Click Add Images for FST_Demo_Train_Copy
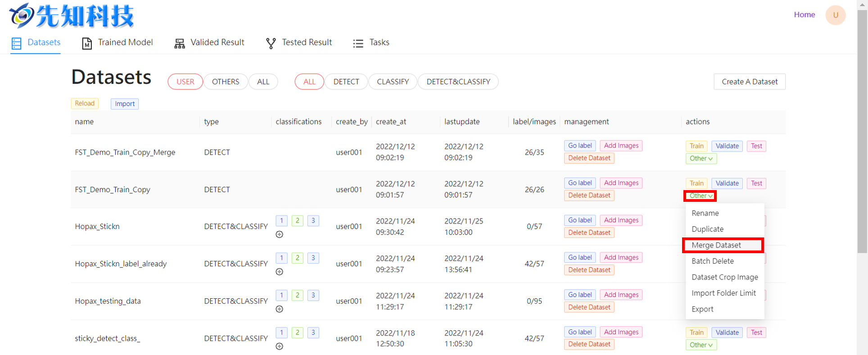Image resolution: width=868 pixels, height=355 pixels. pos(621,183)
